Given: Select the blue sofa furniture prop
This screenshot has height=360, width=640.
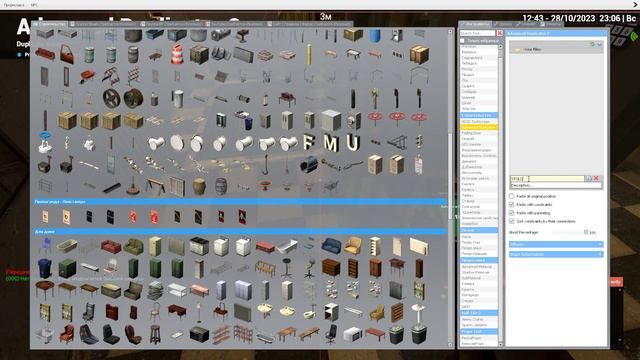Looking at the screenshot, I should pyautogui.click(x=331, y=246).
